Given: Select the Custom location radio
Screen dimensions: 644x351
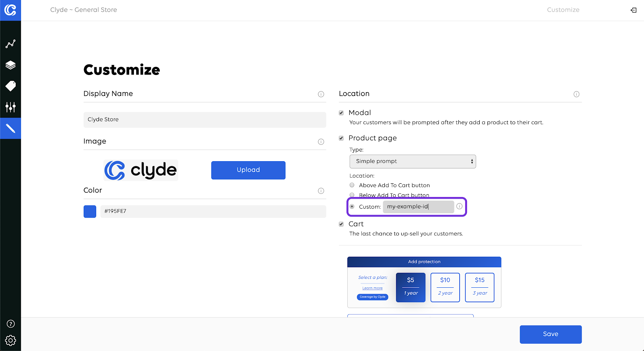Looking at the screenshot, I should click(x=352, y=206).
